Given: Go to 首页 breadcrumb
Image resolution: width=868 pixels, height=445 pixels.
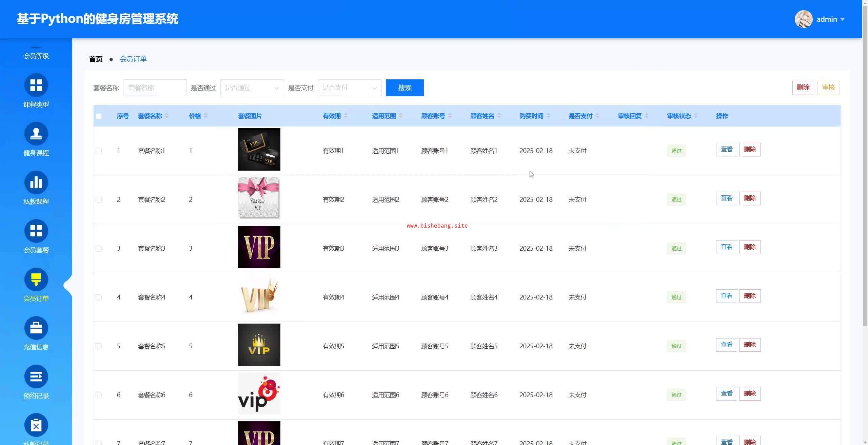Looking at the screenshot, I should click(x=96, y=59).
